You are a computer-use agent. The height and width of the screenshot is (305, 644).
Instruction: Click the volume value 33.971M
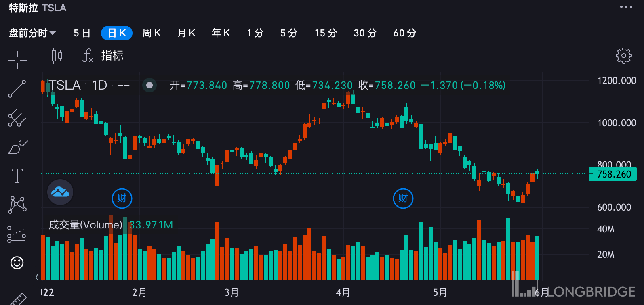pos(151,225)
